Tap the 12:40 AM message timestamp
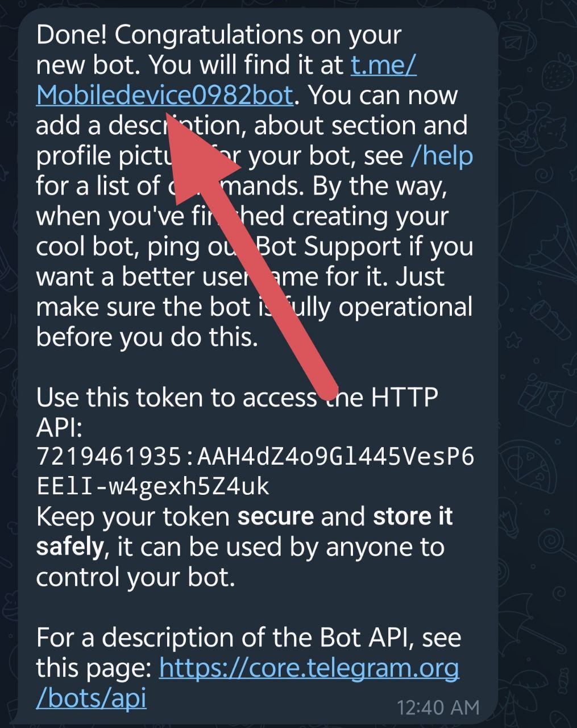577x728 pixels. 438,708
